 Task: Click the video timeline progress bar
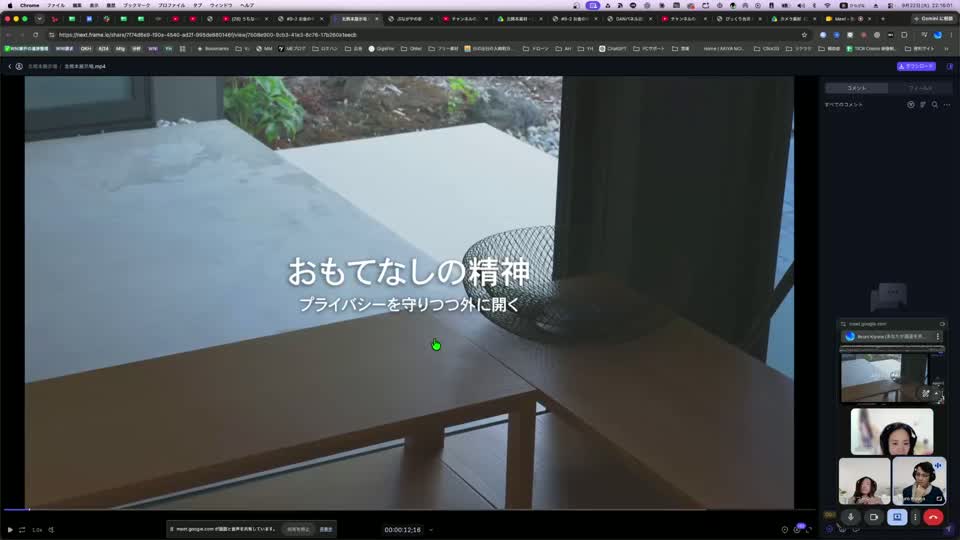click(x=409, y=509)
